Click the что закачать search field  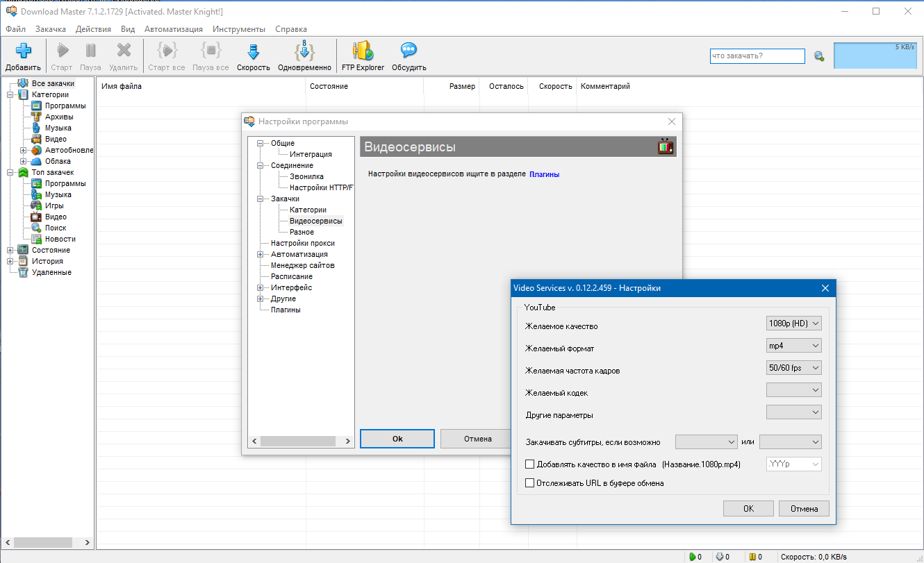(757, 56)
